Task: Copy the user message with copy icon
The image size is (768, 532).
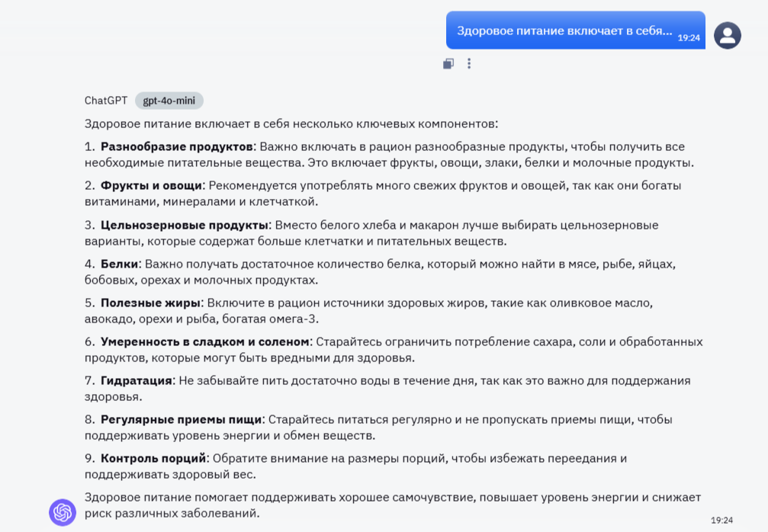Action: click(x=448, y=63)
